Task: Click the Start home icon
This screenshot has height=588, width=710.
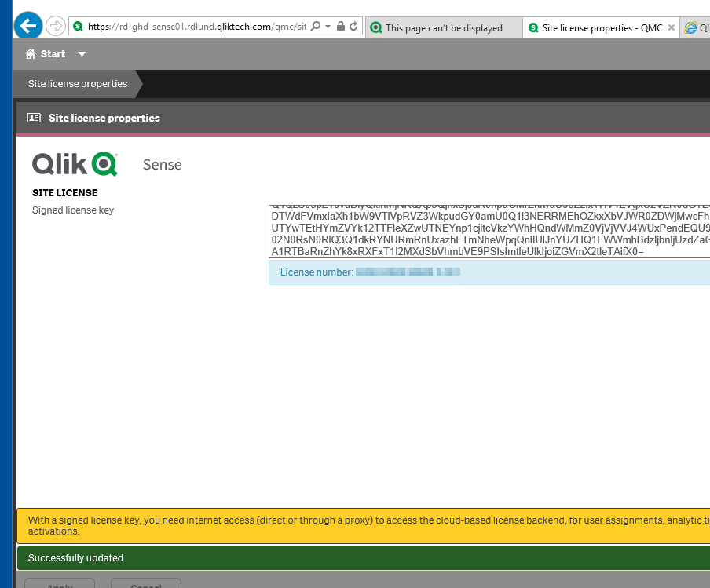Action: pyautogui.click(x=29, y=53)
